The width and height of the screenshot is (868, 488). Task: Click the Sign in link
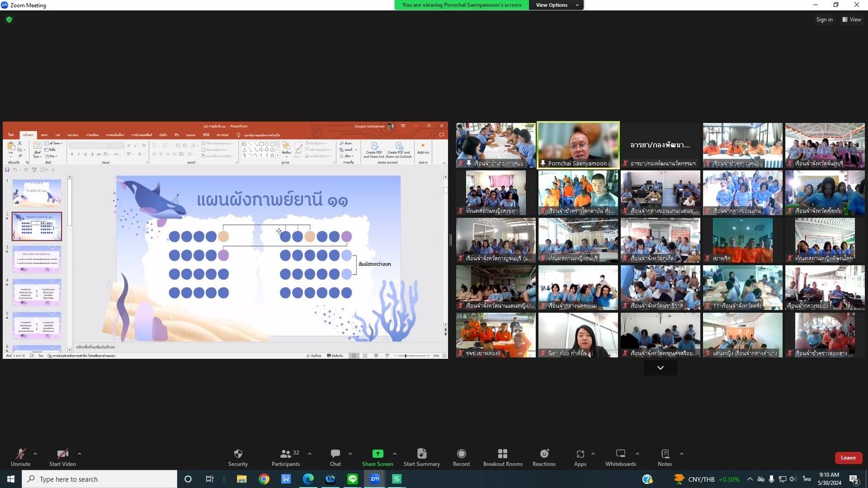(x=824, y=19)
